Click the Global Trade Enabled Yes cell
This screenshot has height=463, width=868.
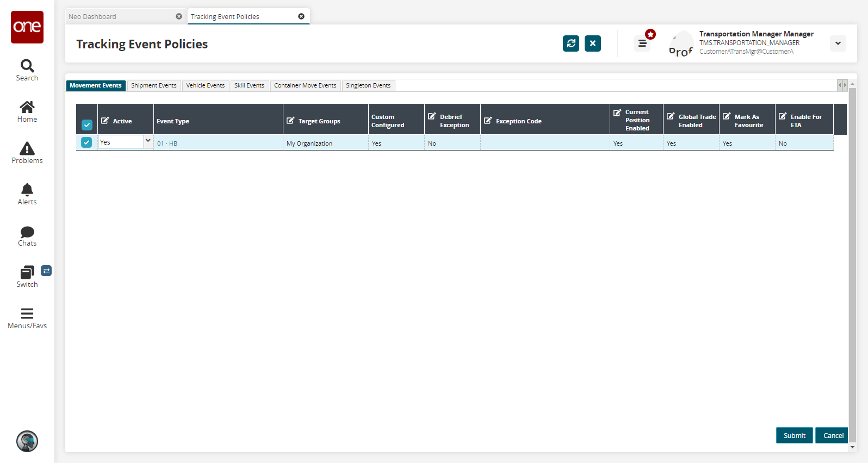(691, 143)
